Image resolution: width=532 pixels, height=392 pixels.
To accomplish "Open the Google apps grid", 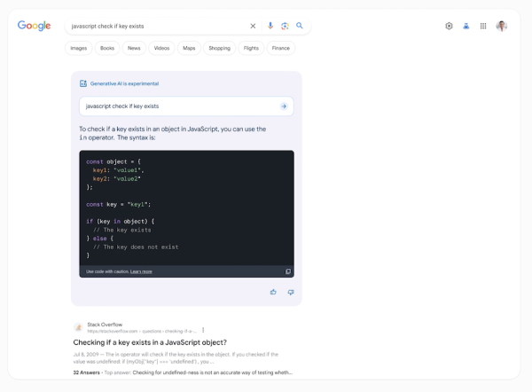I will (483, 26).
